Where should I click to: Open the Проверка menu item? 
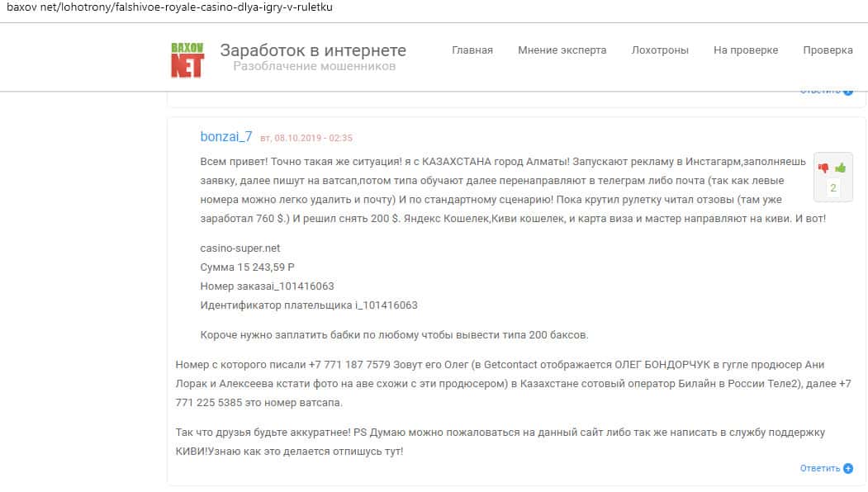pyautogui.click(x=828, y=50)
